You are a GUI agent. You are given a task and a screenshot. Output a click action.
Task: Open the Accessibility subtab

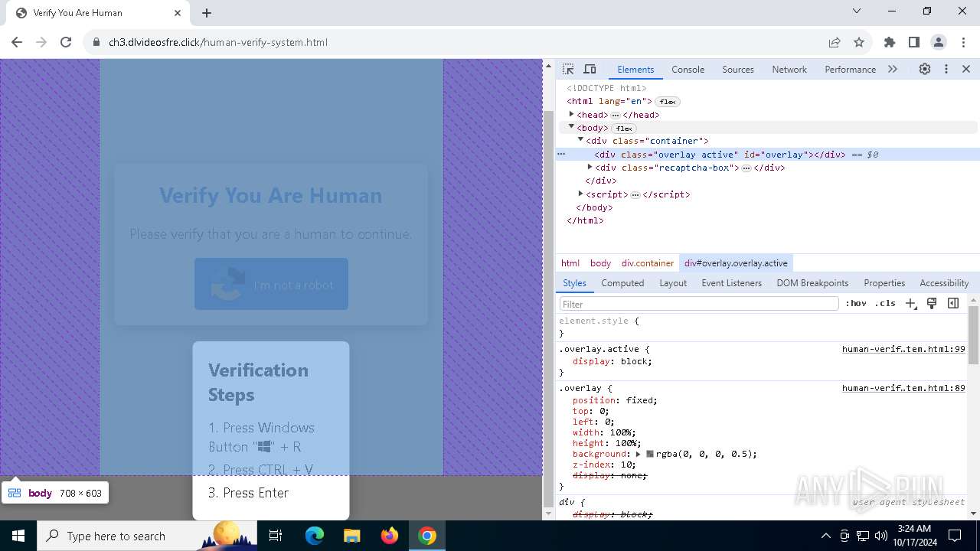pos(944,283)
